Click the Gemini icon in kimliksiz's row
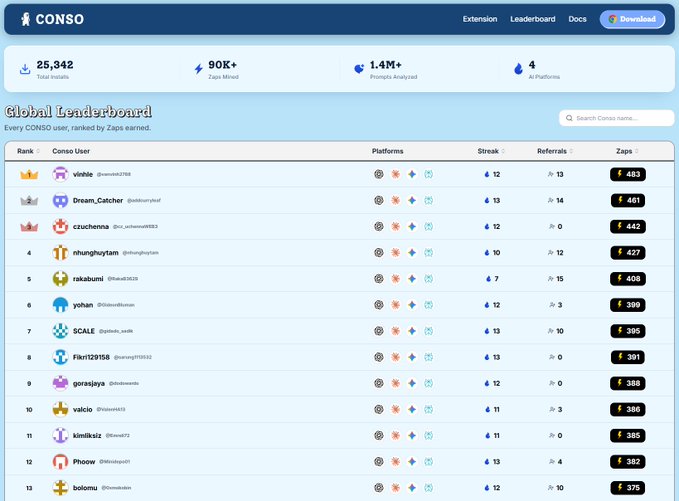 412,436
